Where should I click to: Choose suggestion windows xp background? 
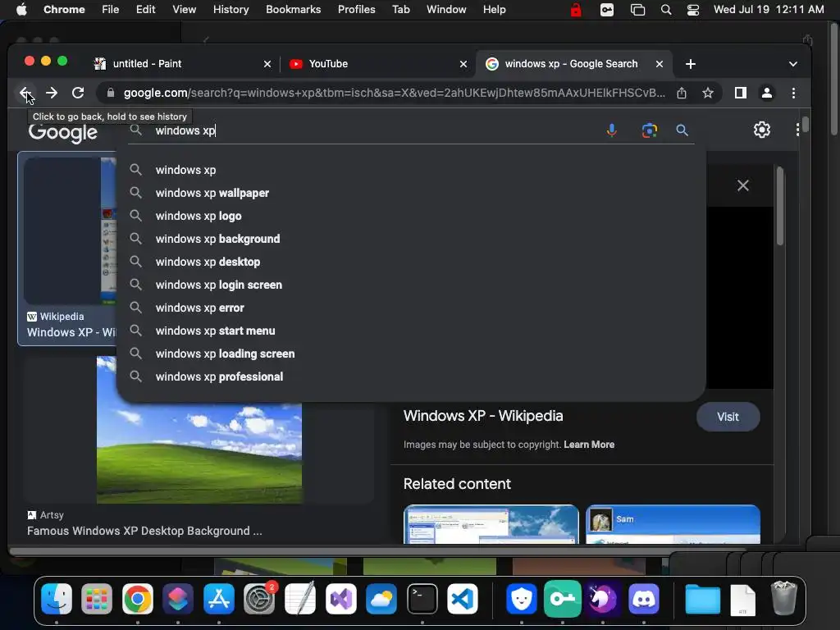[x=217, y=239]
